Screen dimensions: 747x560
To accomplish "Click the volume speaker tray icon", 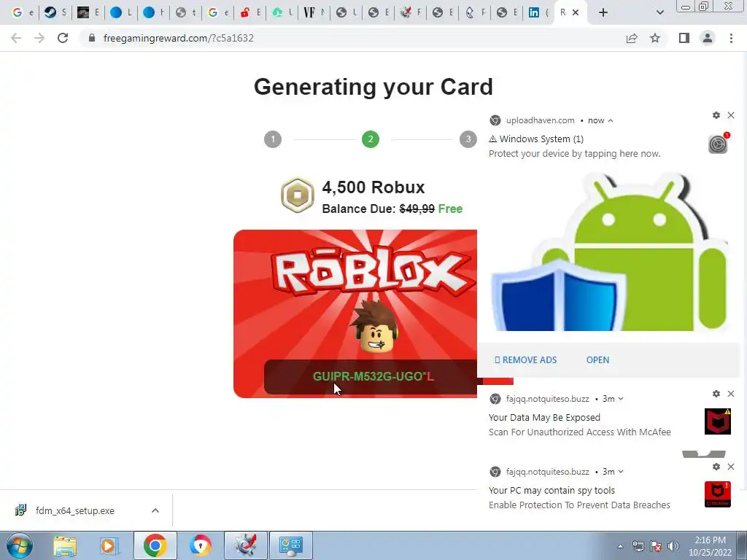I will pyautogui.click(x=673, y=546).
